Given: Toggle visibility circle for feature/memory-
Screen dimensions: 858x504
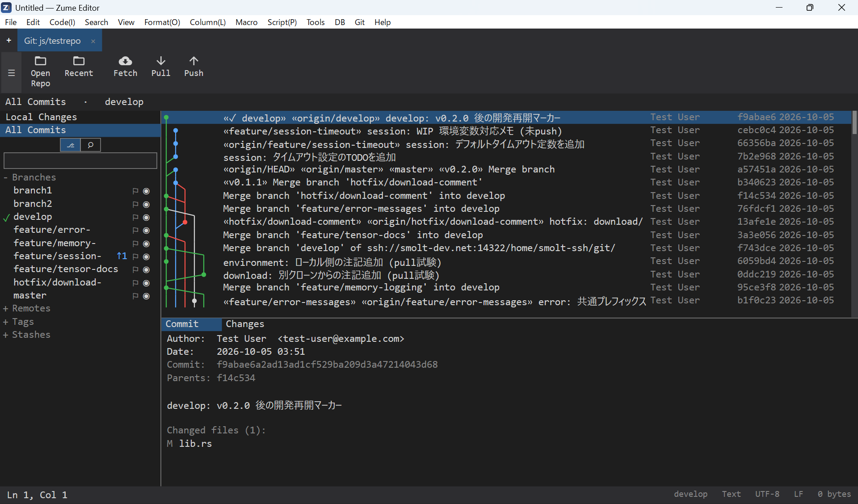Looking at the screenshot, I should coord(146,244).
